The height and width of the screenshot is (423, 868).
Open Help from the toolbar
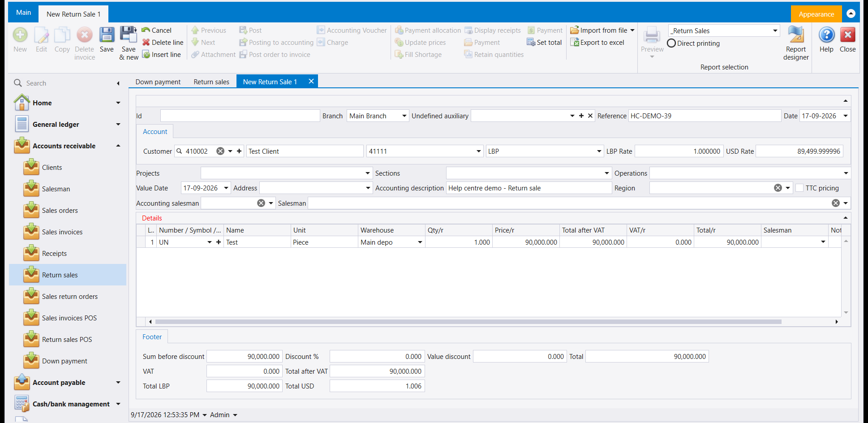(x=826, y=40)
